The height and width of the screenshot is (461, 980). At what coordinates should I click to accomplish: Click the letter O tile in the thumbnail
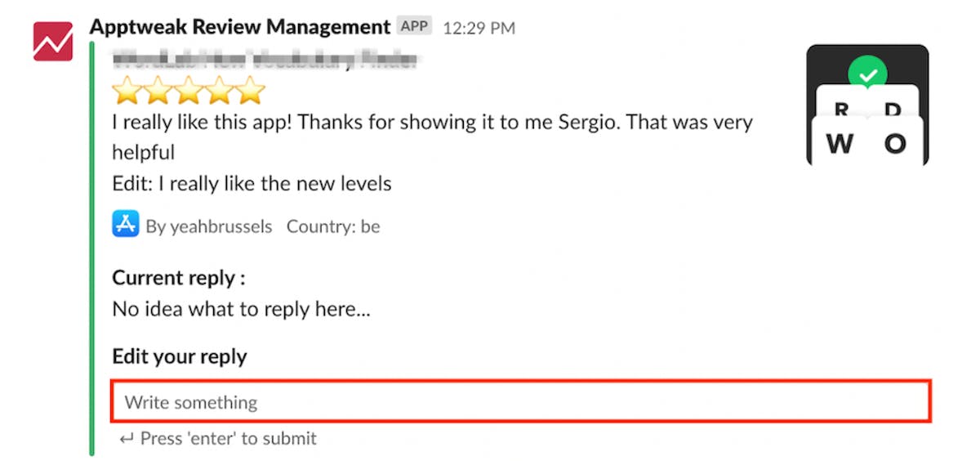[895, 144]
